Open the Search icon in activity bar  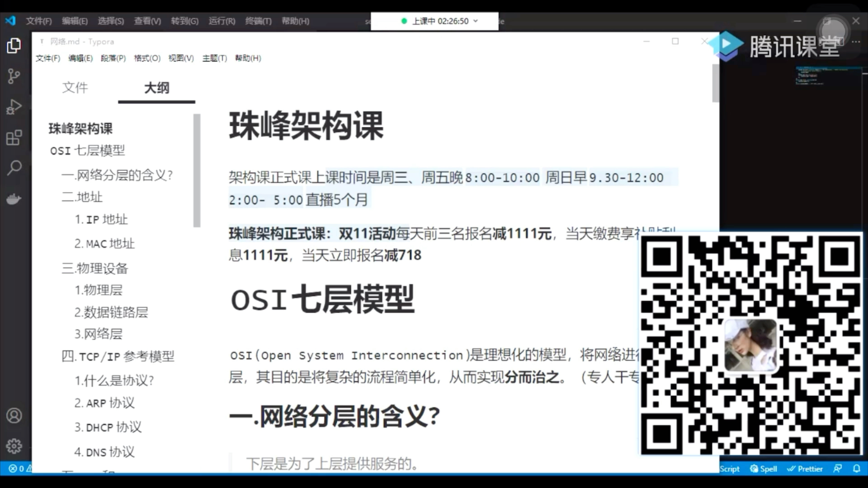click(x=14, y=168)
